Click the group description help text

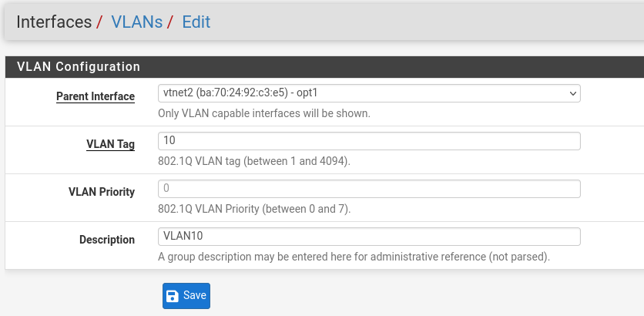pyautogui.click(x=354, y=257)
